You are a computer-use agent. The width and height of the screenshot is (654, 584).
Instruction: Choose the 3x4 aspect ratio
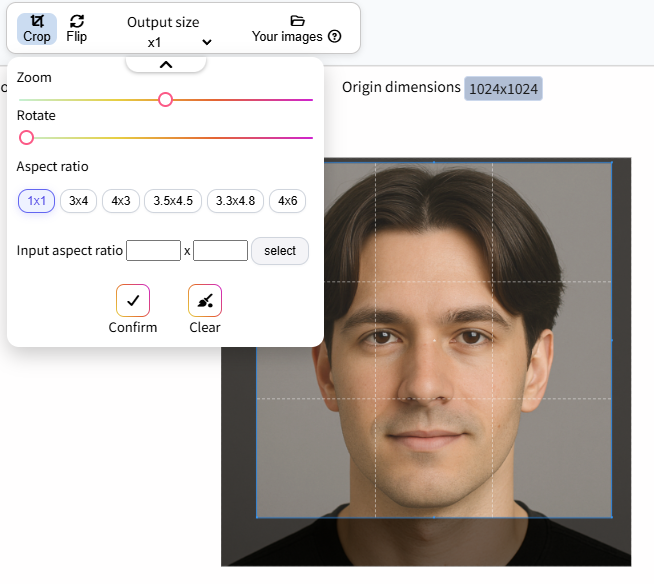tap(78, 201)
